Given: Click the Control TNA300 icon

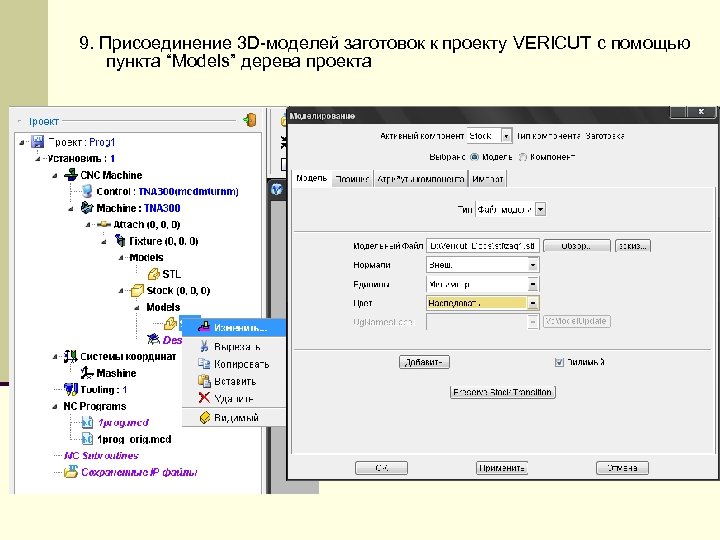Looking at the screenshot, I should coord(87,191).
